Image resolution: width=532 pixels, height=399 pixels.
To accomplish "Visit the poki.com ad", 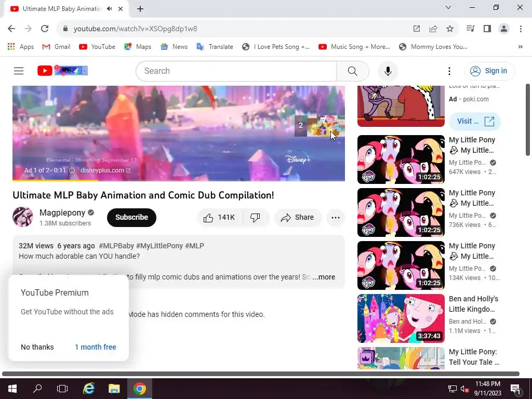I will click(475, 122).
